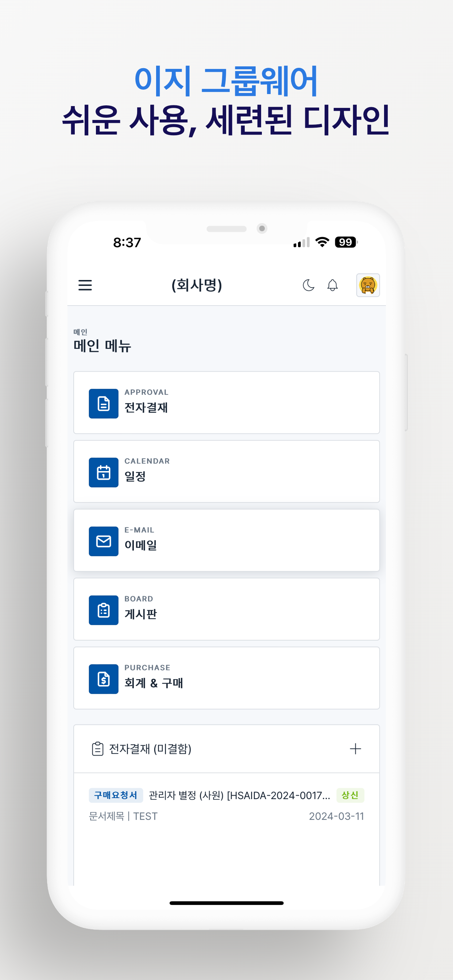This screenshot has width=453, height=980.
Task: Click the 게시판 clipboard icon
Action: [x=104, y=610]
